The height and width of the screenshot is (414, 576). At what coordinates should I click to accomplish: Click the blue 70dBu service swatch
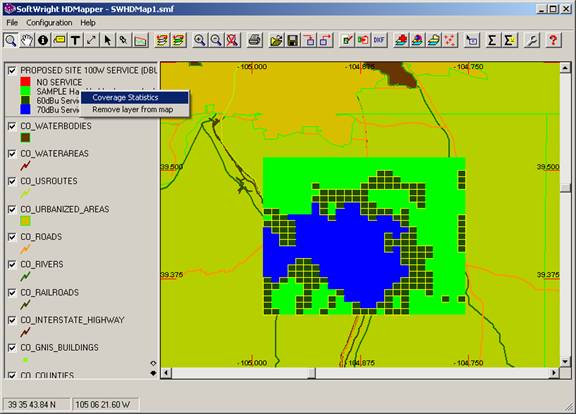pyautogui.click(x=25, y=109)
